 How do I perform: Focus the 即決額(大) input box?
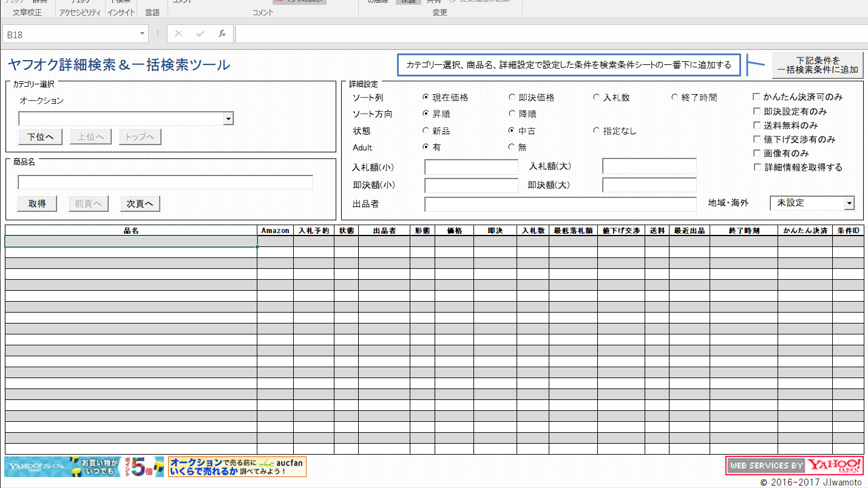coord(649,185)
